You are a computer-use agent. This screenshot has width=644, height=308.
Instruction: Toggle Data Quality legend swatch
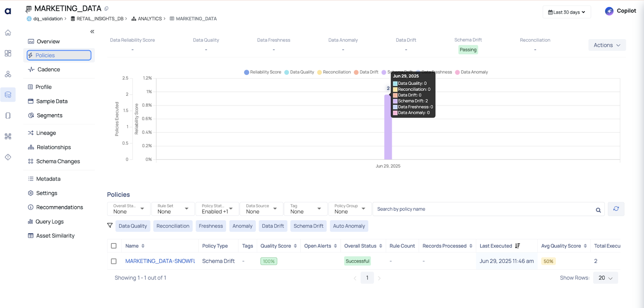point(287,72)
